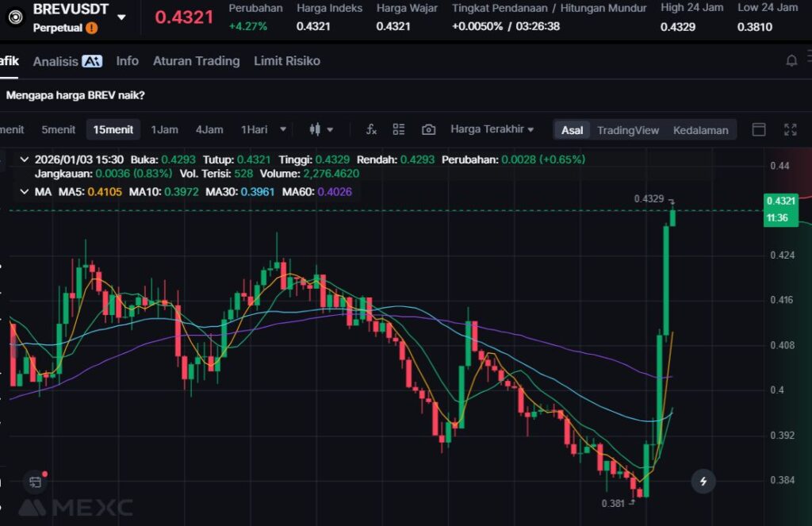Switch chart view to Kedalaman
This screenshot has width=812, height=526.
tap(700, 130)
